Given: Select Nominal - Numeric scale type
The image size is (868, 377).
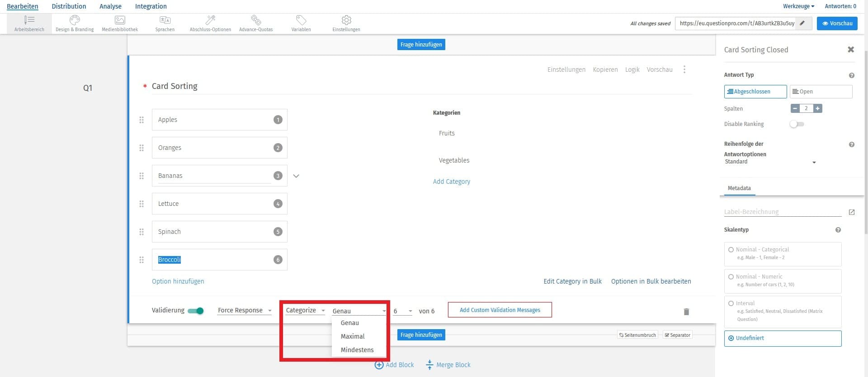Looking at the screenshot, I should click(783, 281).
